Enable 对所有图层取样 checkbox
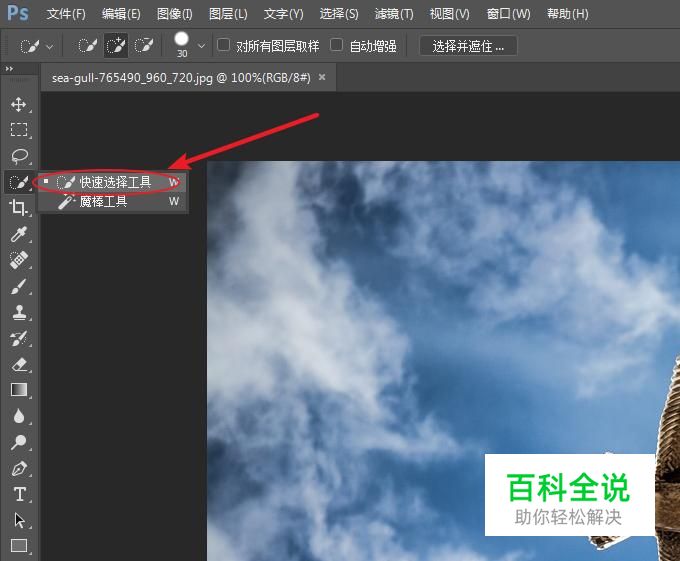 223,45
